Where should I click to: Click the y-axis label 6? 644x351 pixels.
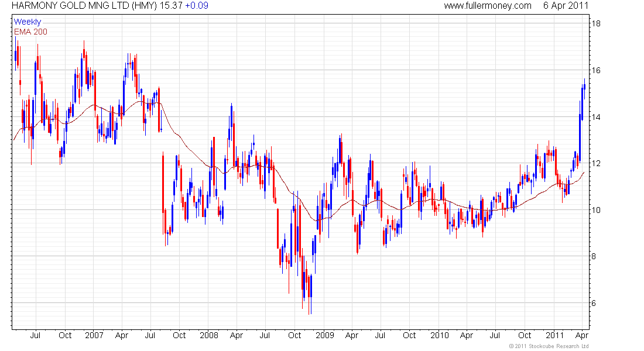(593, 304)
